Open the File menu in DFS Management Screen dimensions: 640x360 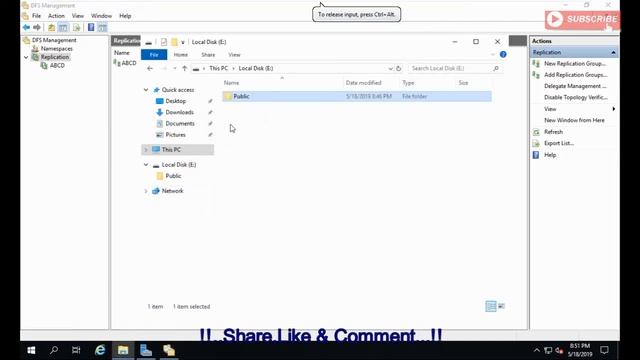click(x=36, y=16)
